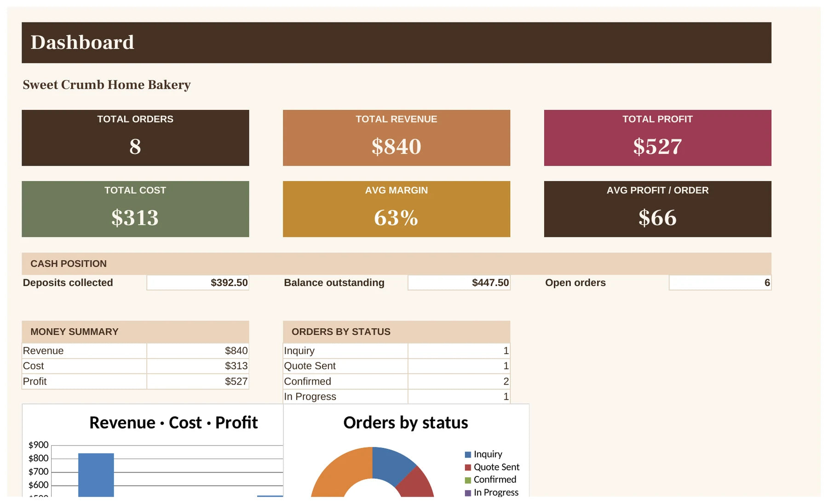
Task: Select the Balance outstanding label
Action: point(334,282)
